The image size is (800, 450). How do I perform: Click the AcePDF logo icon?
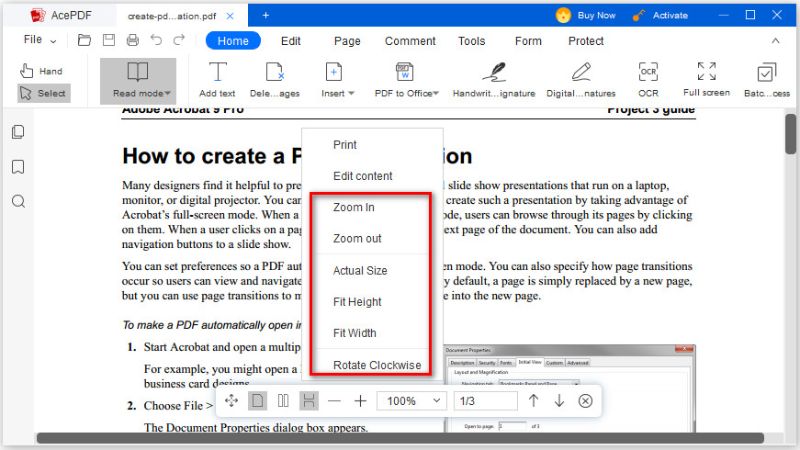coord(38,15)
